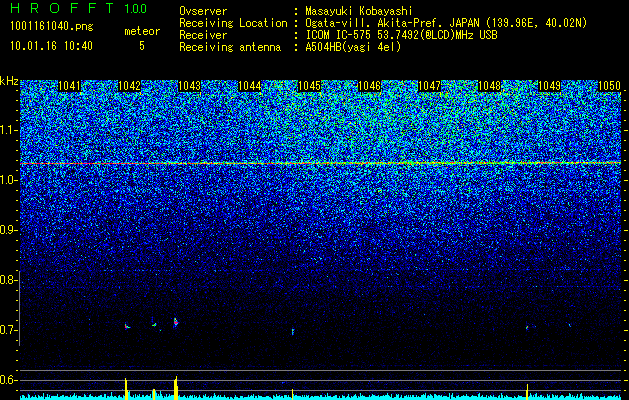Click the 0.6 kHz axis label
Viewport: 629px width, 400px height.
[7, 380]
